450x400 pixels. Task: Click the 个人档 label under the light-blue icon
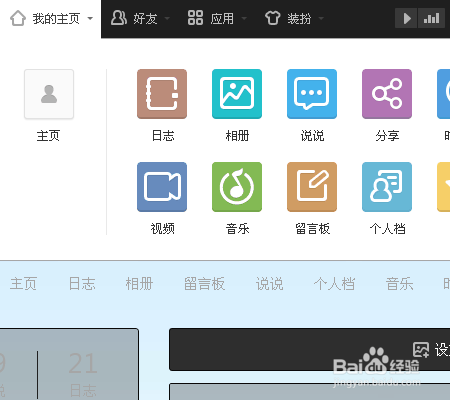(388, 229)
